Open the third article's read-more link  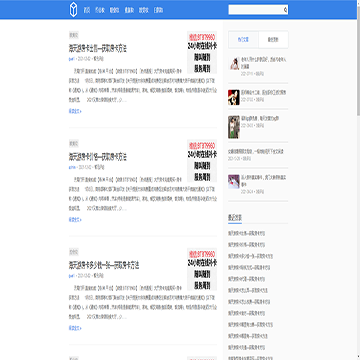coord(75,328)
